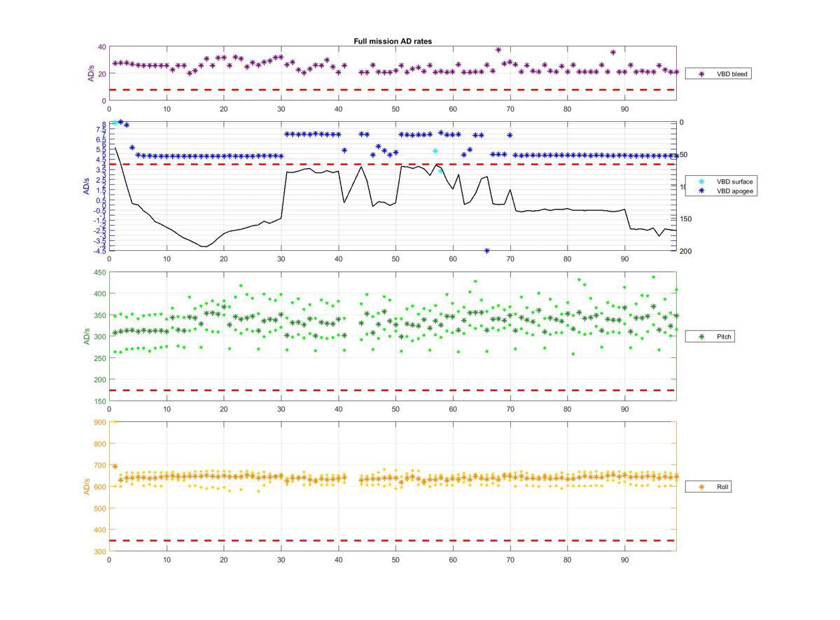Image resolution: width=840 pixels, height=620 pixels.
Task: Click the red dashed threshold line in VBD bleed plot
Action: (x=393, y=90)
